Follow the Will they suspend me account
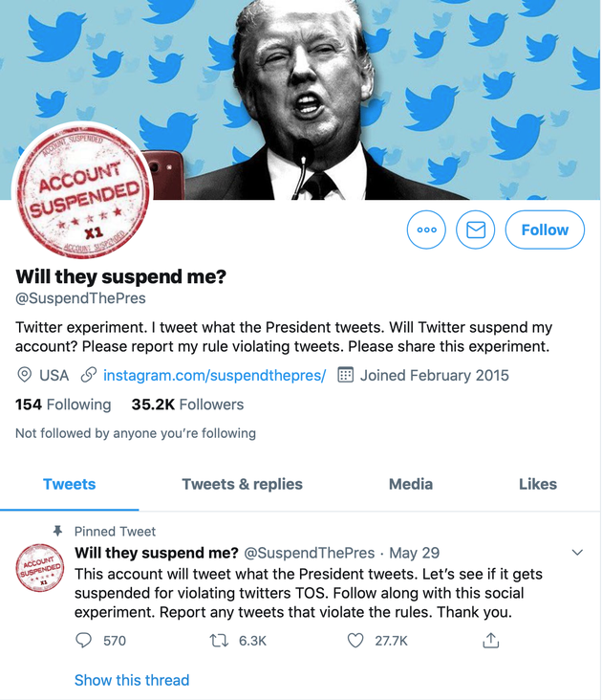 [545, 230]
